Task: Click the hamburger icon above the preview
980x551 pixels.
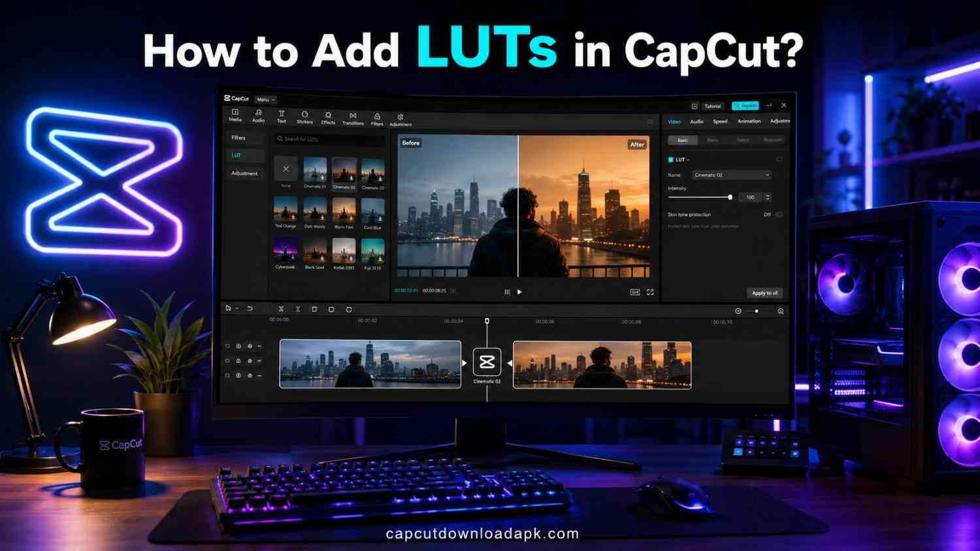Action: coord(650,122)
